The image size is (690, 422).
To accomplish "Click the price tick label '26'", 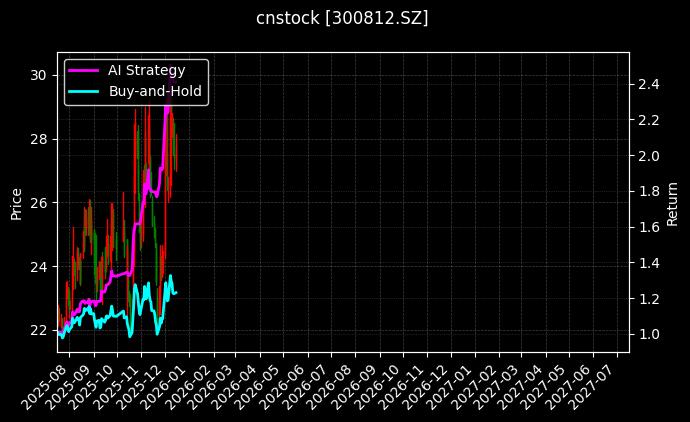I will click(38, 203).
